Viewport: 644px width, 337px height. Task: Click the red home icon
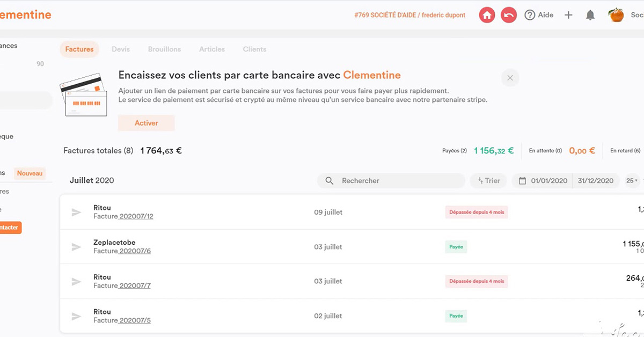click(487, 15)
